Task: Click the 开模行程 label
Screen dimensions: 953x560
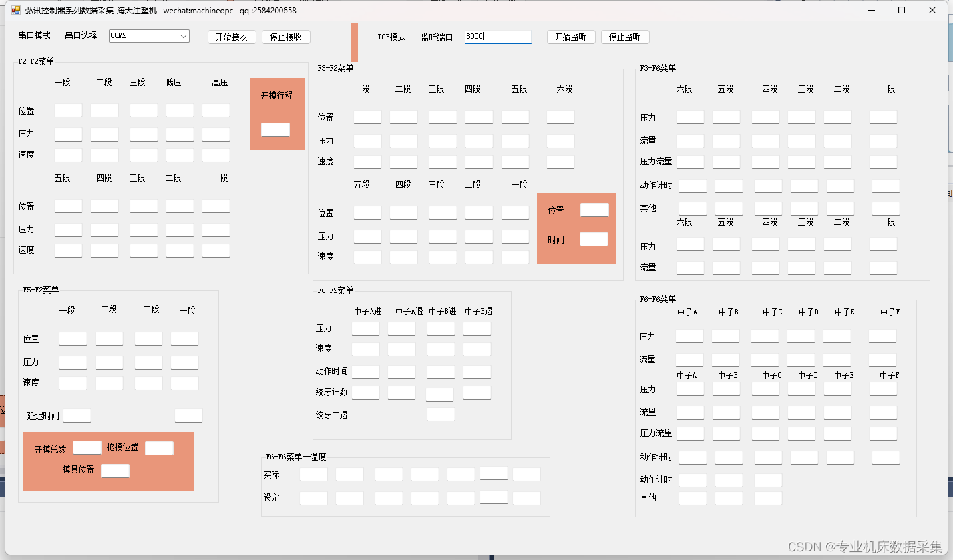Action: tap(276, 95)
